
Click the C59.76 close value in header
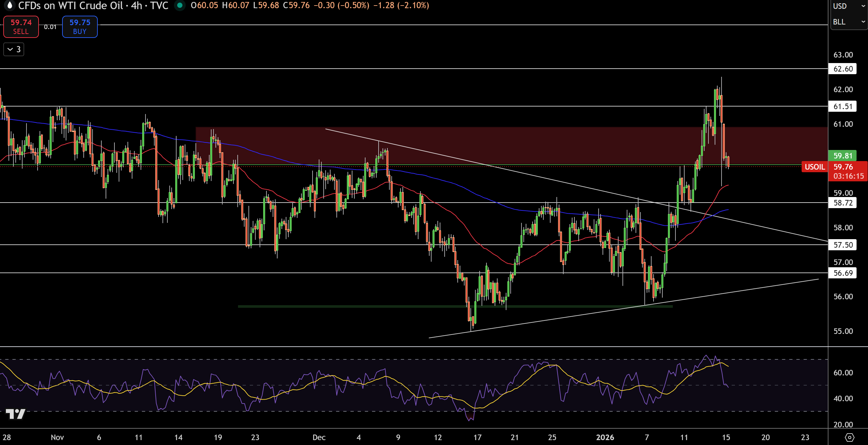click(x=296, y=5)
